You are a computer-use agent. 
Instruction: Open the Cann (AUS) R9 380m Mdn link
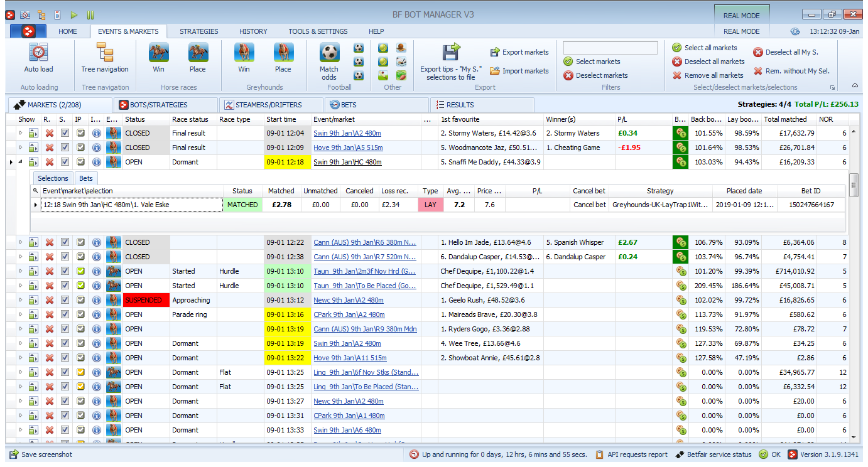point(365,329)
